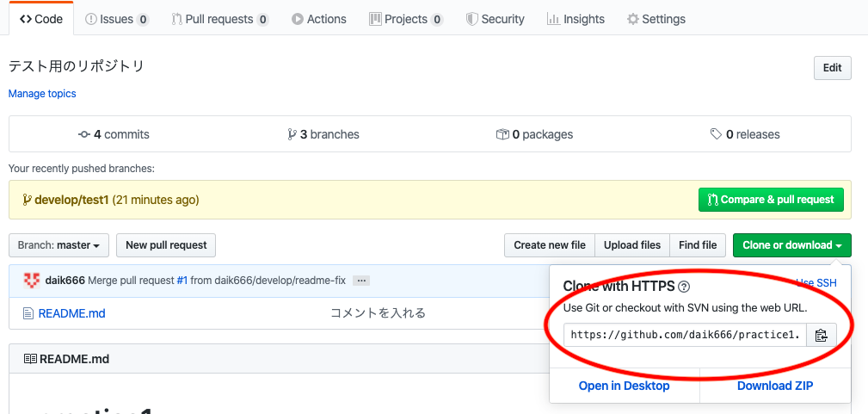Open pull request #1 link

pyautogui.click(x=182, y=281)
